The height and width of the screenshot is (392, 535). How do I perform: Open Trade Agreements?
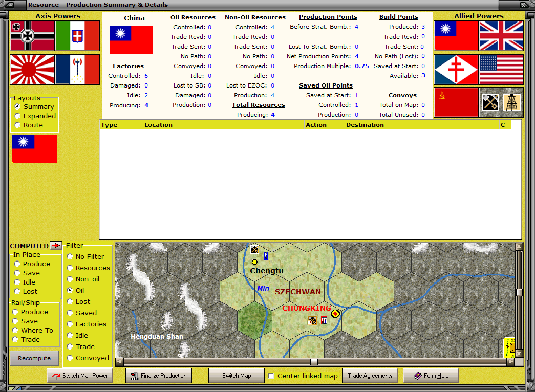(x=370, y=376)
